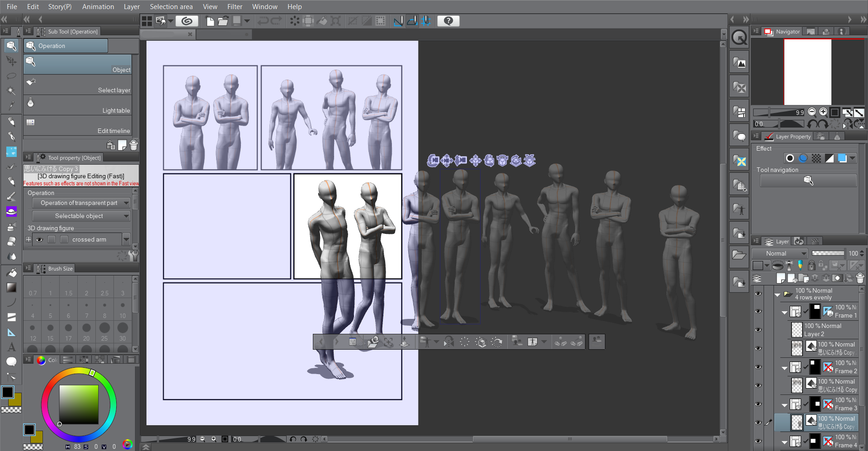
Task: Select the Light table sub tool
Action: click(77, 105)
